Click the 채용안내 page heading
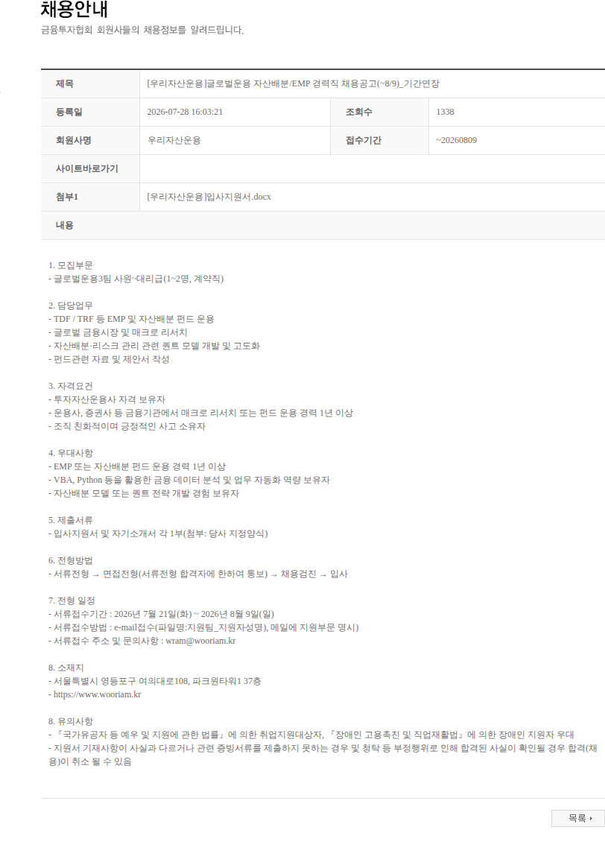Screen dimensions: 605x868 (75, 10)
